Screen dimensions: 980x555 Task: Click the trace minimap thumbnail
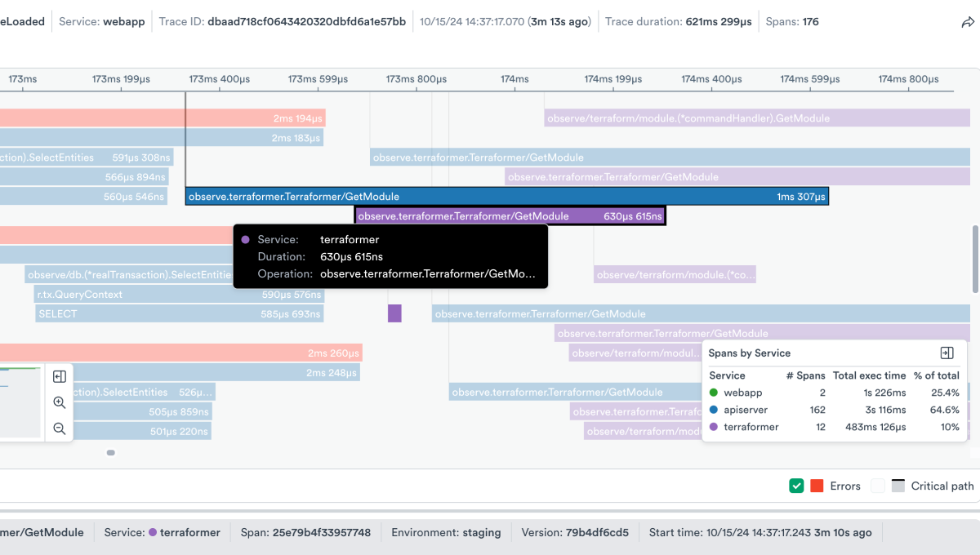(x=20, y=402)
